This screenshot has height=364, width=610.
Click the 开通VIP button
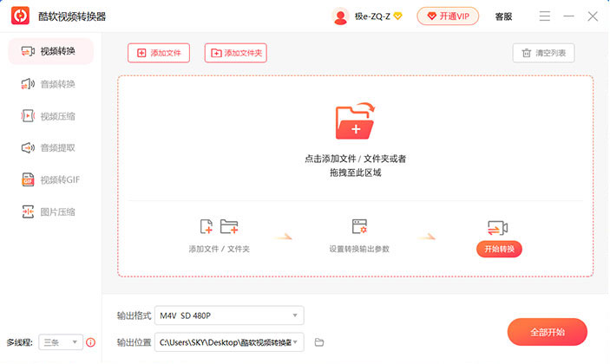pos(448,16)
